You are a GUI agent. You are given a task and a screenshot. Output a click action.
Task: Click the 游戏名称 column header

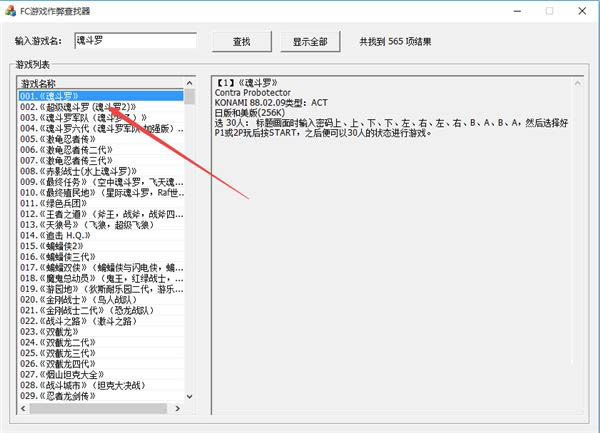[x=101, y=83]
